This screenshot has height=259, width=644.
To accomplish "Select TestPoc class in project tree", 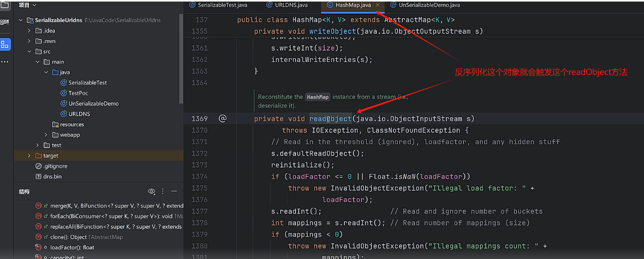I will [x=78, y=93].
